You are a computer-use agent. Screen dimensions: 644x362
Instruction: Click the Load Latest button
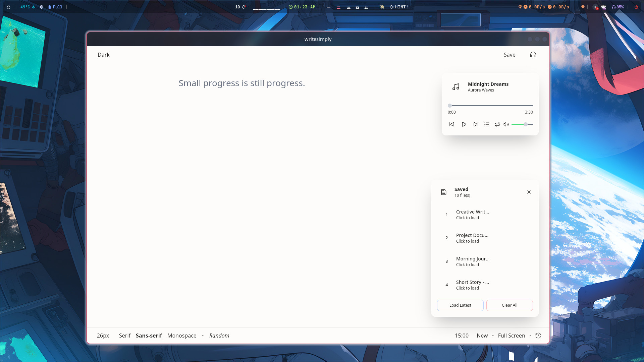pos(460,305)
